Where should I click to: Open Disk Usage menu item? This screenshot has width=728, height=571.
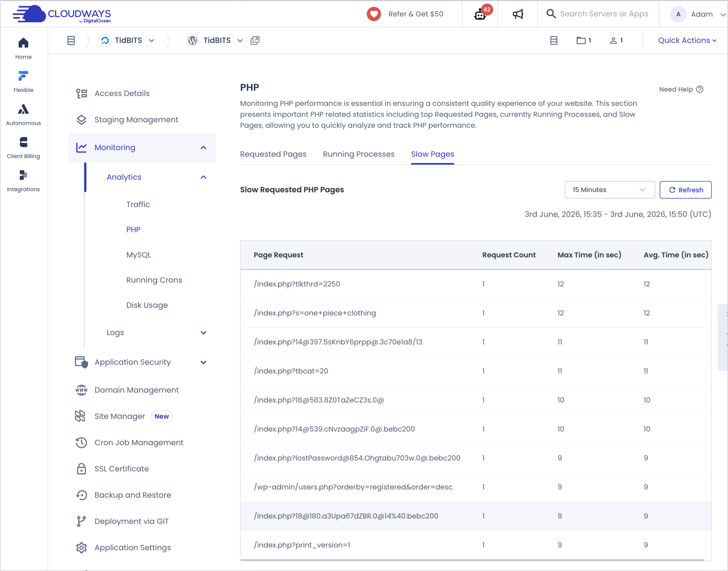click(147, 305)
